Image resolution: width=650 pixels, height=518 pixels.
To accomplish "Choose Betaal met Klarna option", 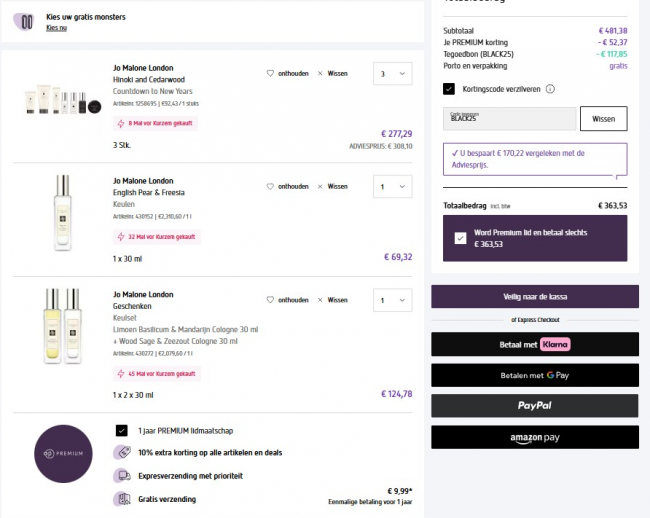I will (535, 344).
